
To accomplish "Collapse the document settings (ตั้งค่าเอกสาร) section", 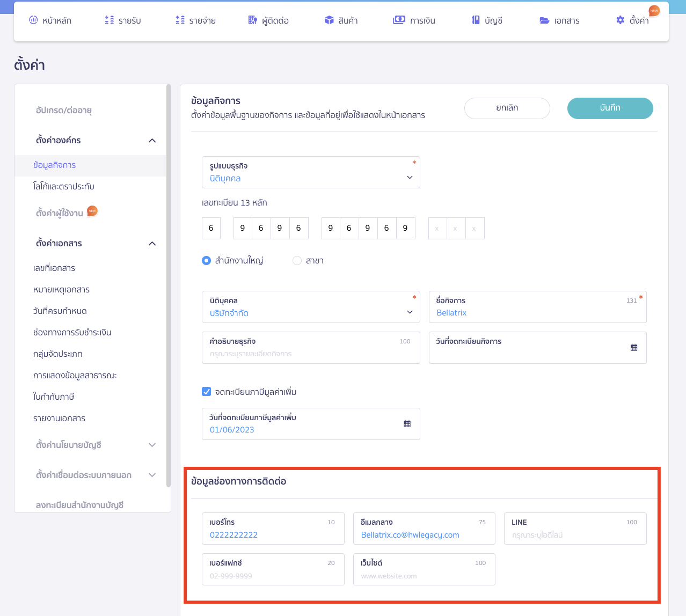I will tap(152, 244).
